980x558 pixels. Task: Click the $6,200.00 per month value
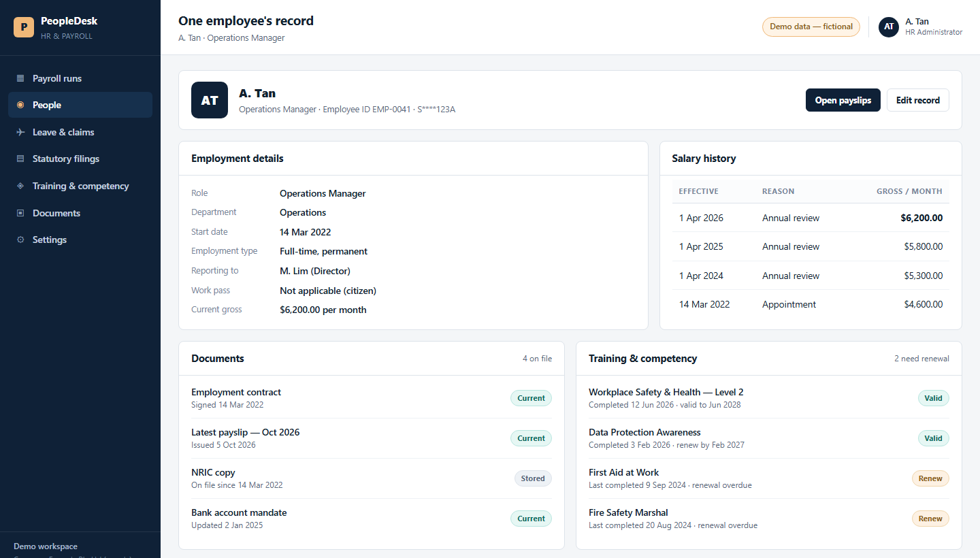click(323, 310)
